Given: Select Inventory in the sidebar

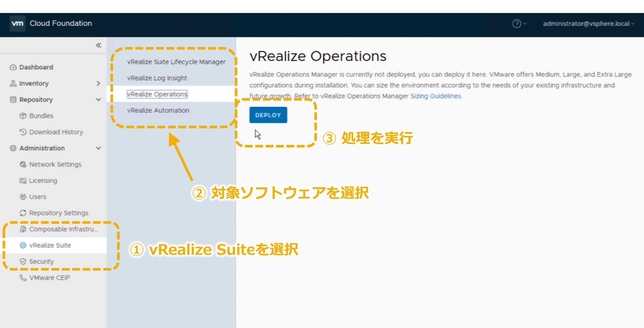Looking at the screenshot, I should (34, 83).
